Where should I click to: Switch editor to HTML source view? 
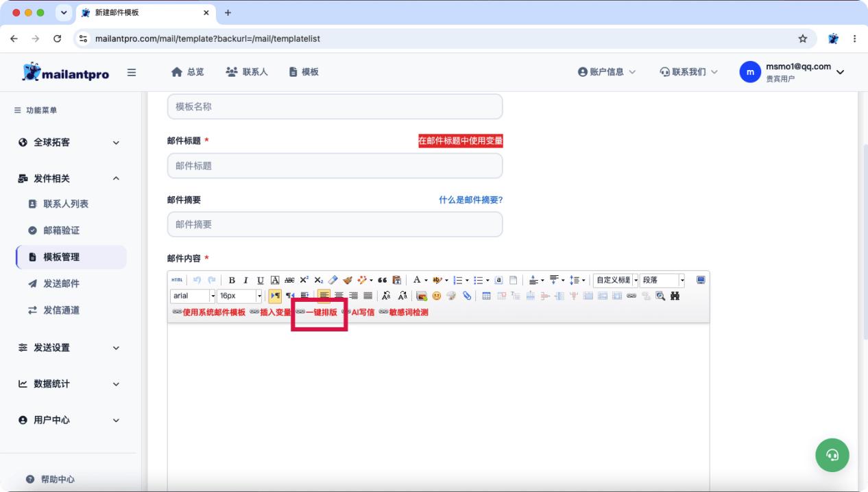point(178,280)
